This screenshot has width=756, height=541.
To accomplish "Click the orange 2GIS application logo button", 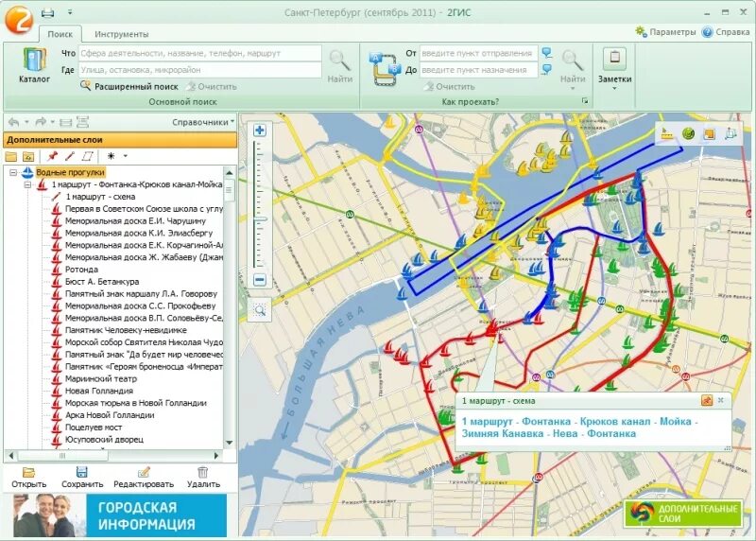I will click(x=18, y=19).
